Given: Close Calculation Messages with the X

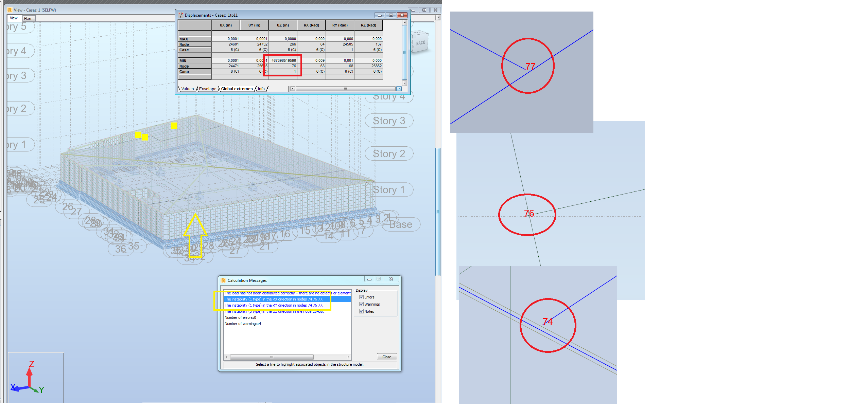Looking at the screenshot, I should point(391,279).
